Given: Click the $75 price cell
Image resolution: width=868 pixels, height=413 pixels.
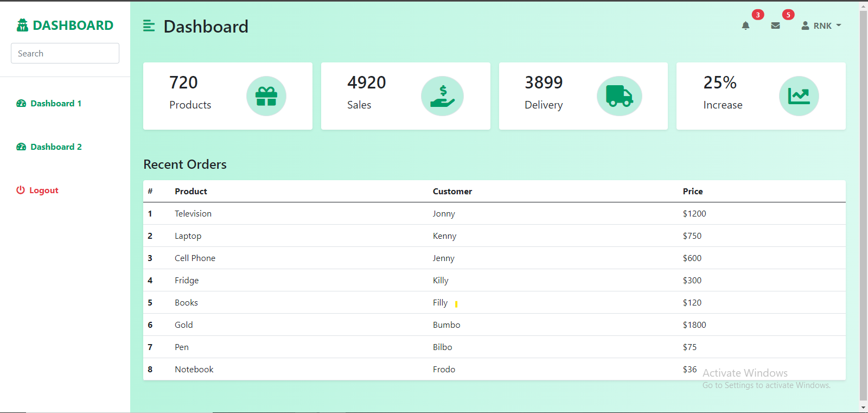Looking at the screenshot, I should tap(690, 347).
